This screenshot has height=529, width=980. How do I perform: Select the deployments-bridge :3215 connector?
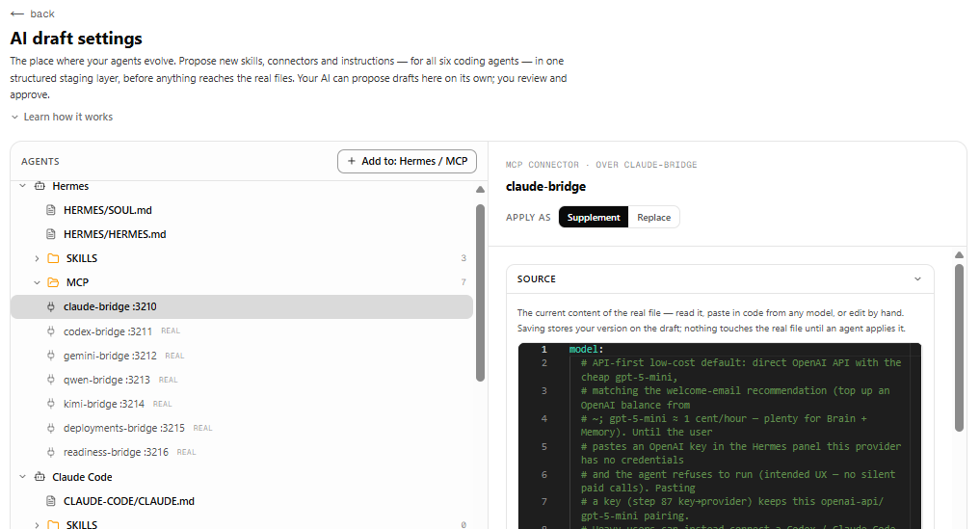pos(123,428)
